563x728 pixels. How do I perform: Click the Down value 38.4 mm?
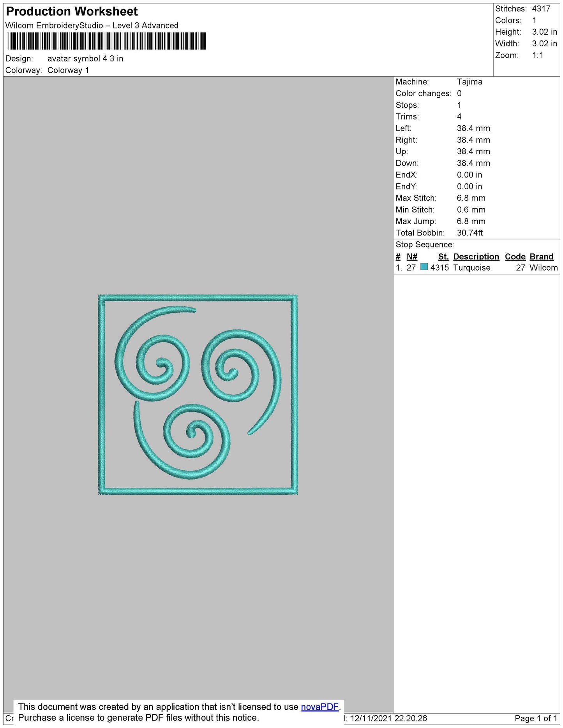pyautogui.click(x=473, y=164)
